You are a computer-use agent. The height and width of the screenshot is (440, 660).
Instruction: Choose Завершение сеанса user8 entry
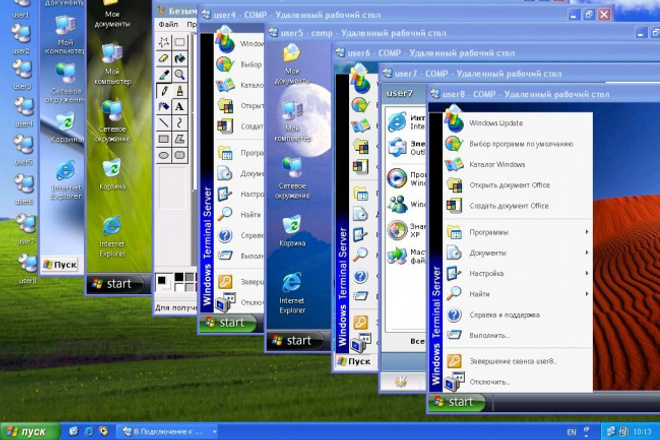point(518,361)
